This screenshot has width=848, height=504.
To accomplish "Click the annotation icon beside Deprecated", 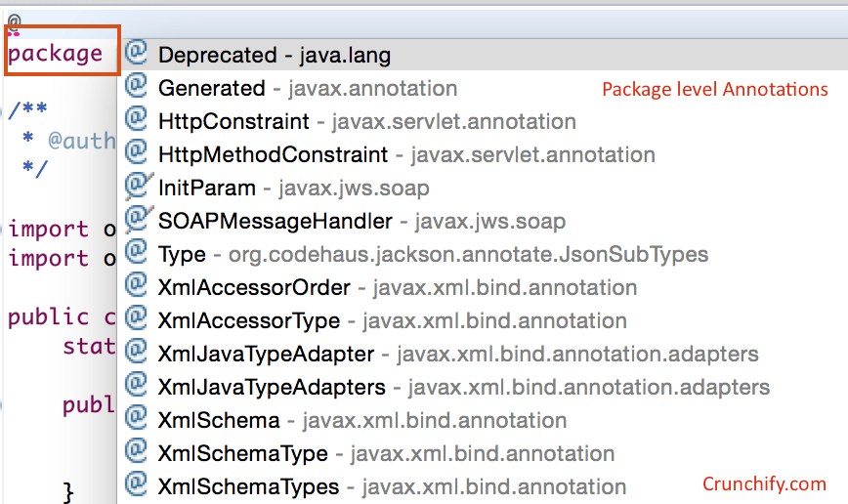I will click(137, 55).
